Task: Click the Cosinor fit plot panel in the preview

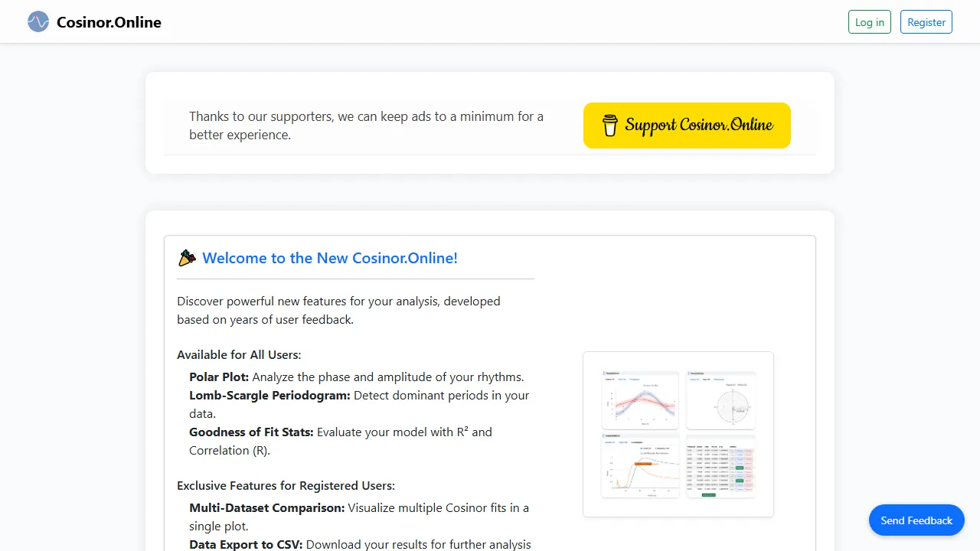Action: (640, 399)
